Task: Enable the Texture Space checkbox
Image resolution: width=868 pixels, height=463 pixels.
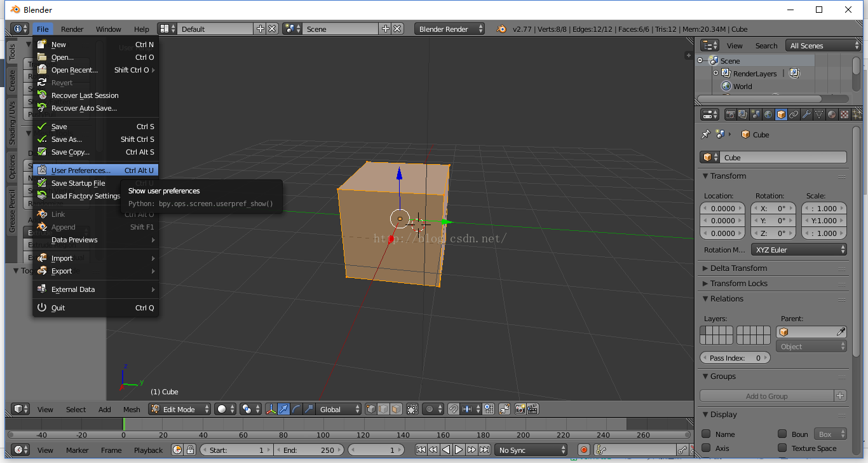Action: 782,448
